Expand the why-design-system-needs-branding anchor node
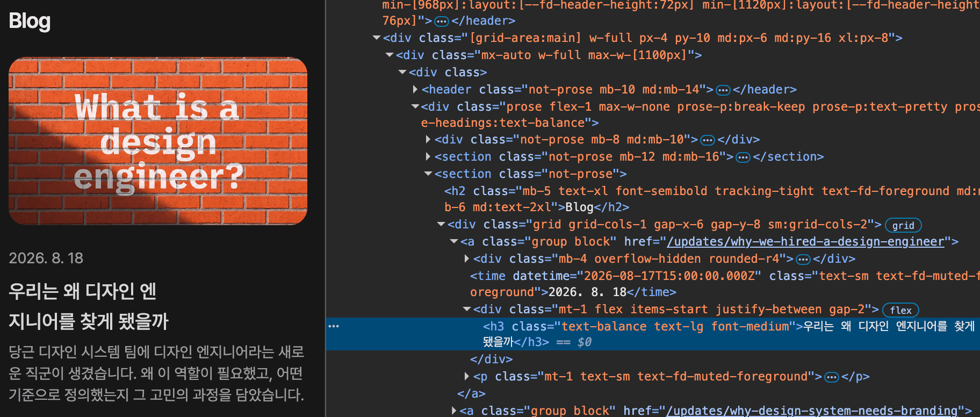 click(455, 411)
